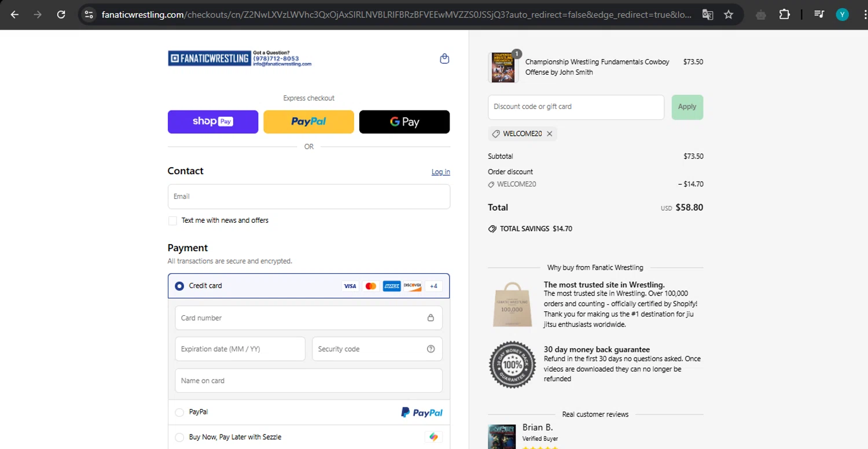Image resolution: width=868 pixels, height=449 pixels.
Task: Focus the Expiration date field
Action: tap(240, 349)
